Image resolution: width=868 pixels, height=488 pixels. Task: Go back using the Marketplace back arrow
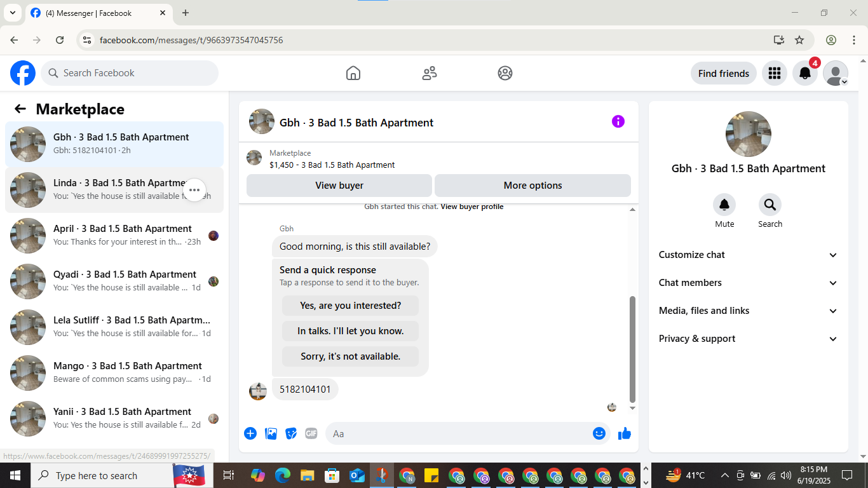pyautogui.click(x=20, y=109)
